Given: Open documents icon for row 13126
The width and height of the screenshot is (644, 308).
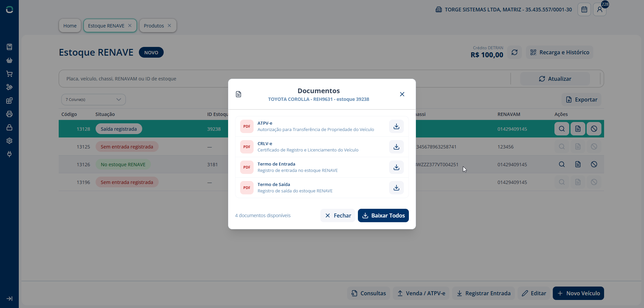Looking at the screenshot, I should tap(578, 164).
